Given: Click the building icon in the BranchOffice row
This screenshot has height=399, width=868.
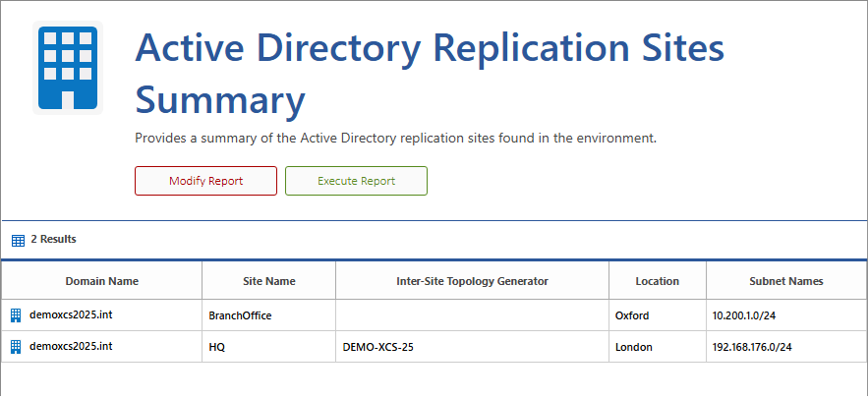Looking at the screenshot, I should tap(16, 315).
